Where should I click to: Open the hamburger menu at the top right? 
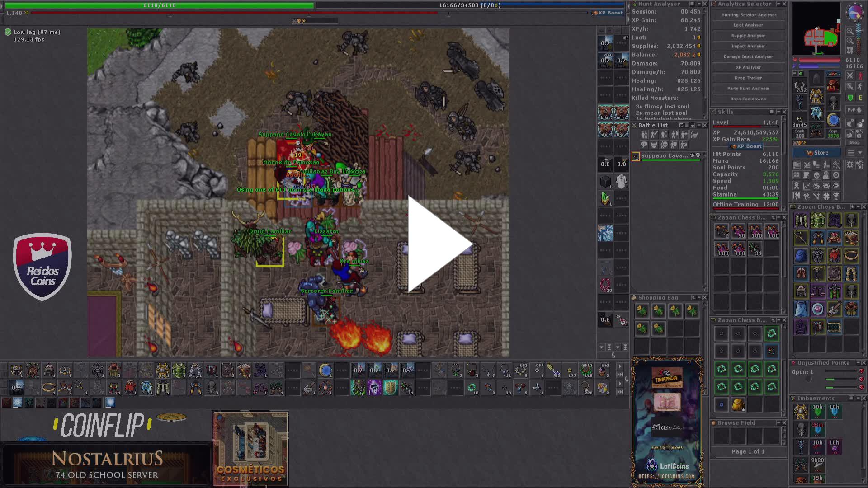851,153
